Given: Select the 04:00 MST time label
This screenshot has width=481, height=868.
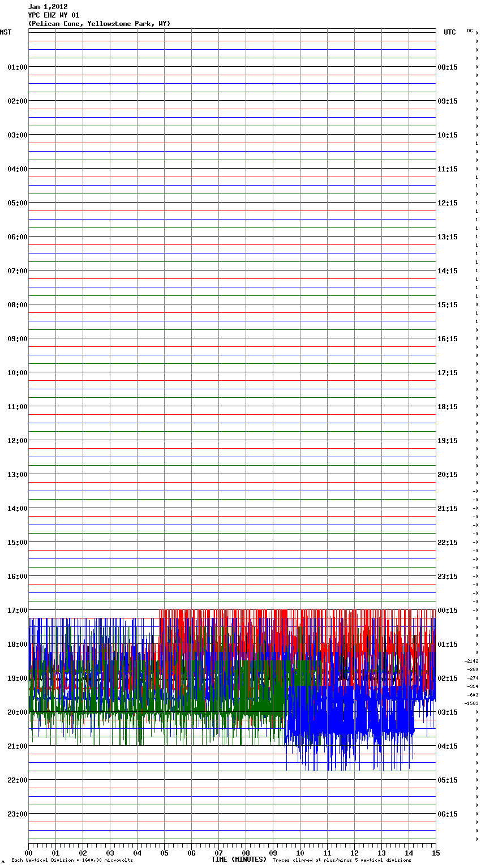Looking at the screenshot, I should tap(18, 169).
